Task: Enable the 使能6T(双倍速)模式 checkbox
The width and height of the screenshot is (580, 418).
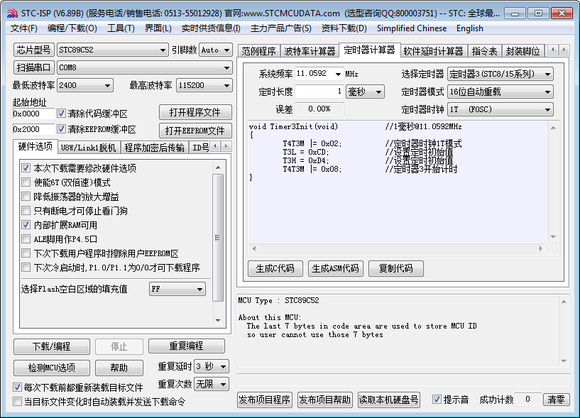Action: (26, 182)
